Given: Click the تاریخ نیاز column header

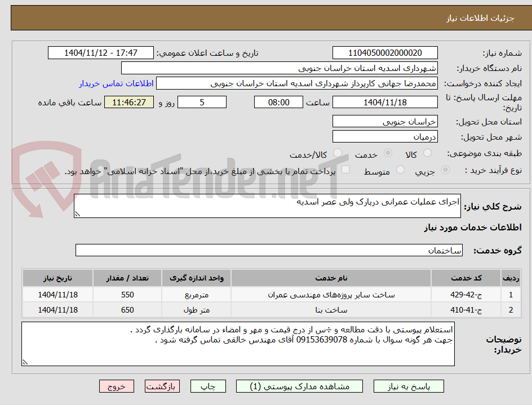Looking at the screenshot, I should coord(57,278).
